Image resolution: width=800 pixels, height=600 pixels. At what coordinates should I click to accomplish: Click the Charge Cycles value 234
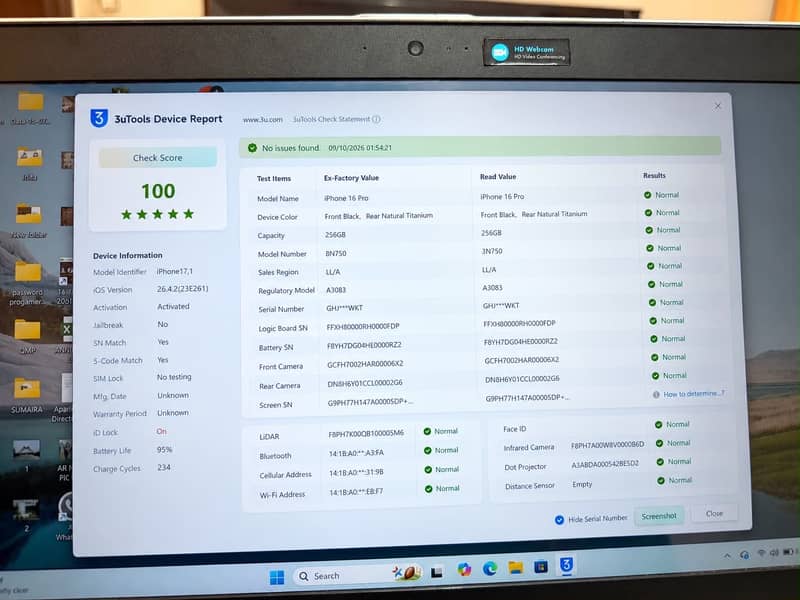pyautogui.click(x=164, y=468)
